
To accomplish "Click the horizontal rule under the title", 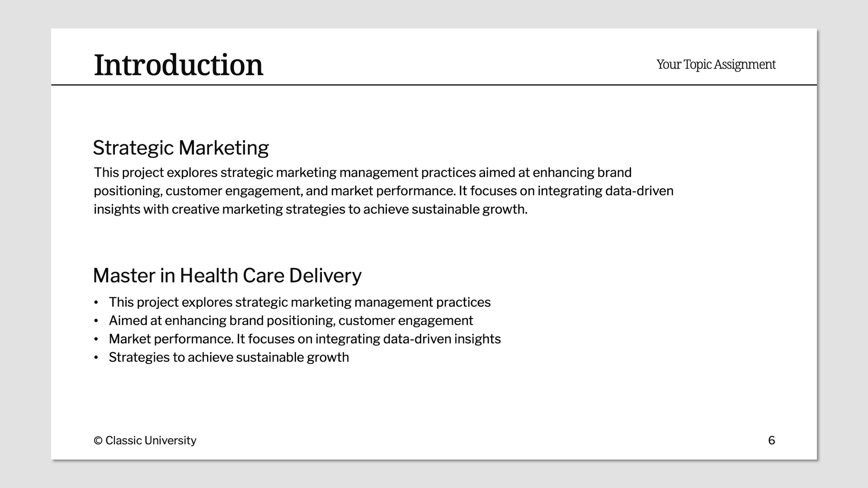I will coord(434,84).
